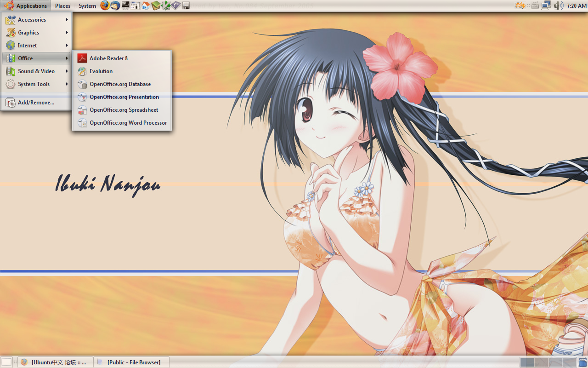Image resolution: width=588 pixels, height=368 pixels.
Task: Click the keyboard indicator tray icon
Action: 535,6
